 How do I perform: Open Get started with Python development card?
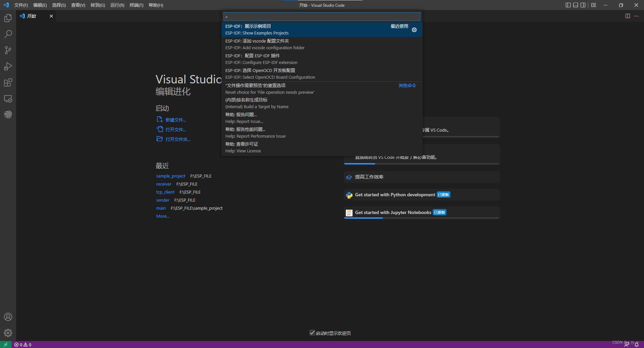point(422,195)
